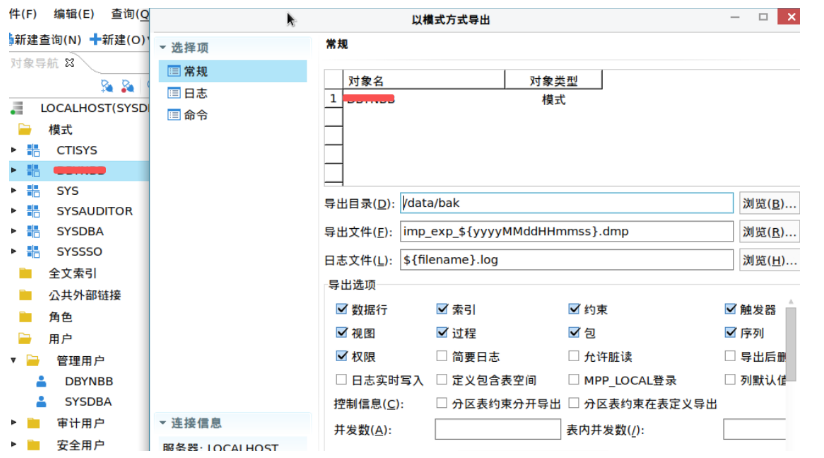The height and width of the screenshot is (458, 824).
Task: Click the 全文索引 folder icon
Action: 26,273
